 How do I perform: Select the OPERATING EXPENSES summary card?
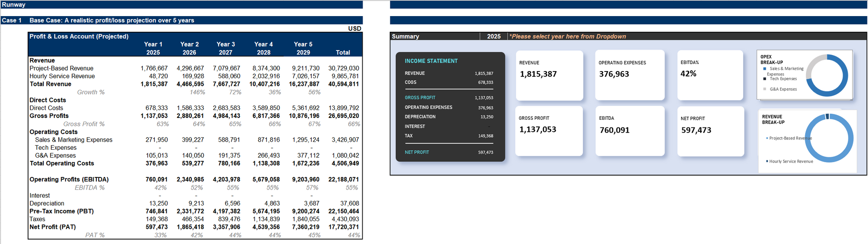[629, 75]
